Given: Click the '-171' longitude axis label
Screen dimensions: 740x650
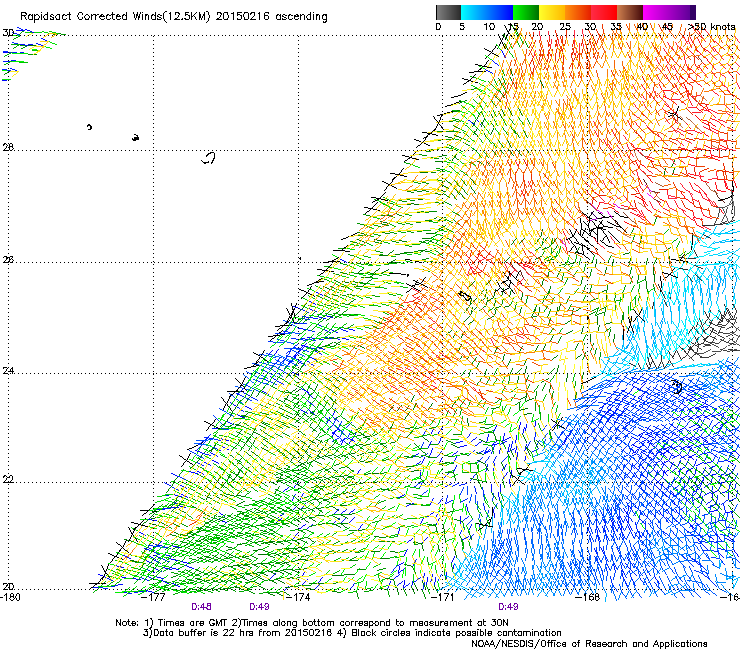Looking at the screenshot, I should (x=443, y=597).
